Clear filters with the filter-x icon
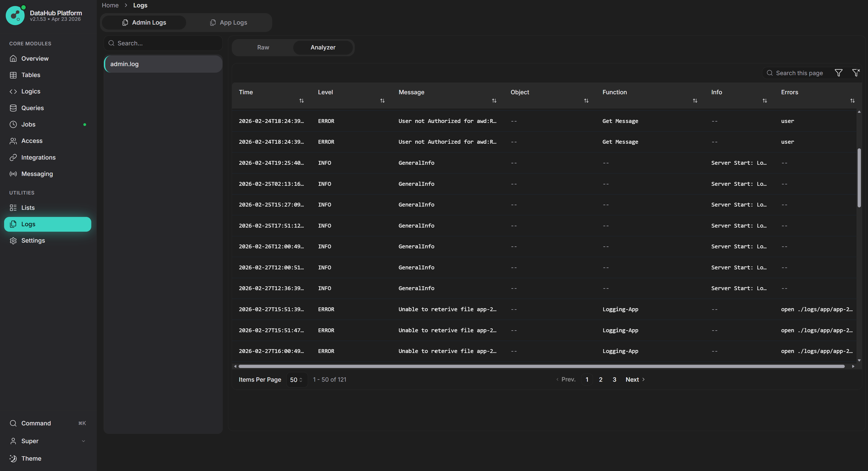 (x=856, y=73)
